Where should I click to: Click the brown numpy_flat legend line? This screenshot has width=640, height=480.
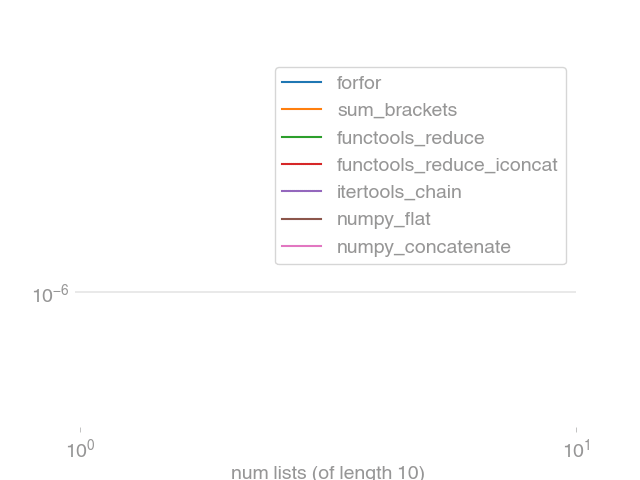(302, 219)
